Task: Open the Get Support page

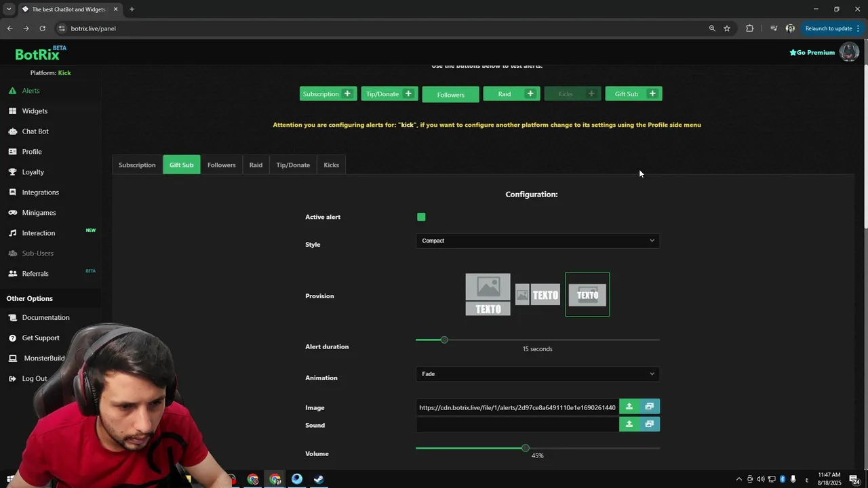Action: pos(41,338)
